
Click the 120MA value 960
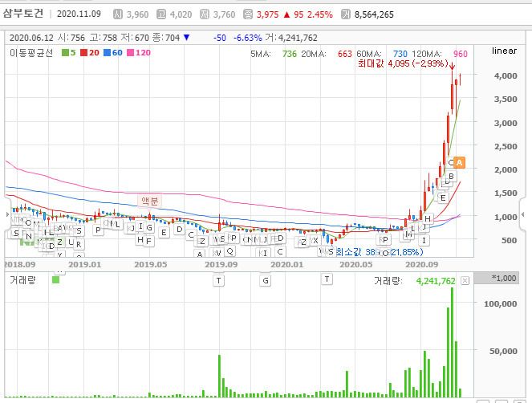(461, 54)
